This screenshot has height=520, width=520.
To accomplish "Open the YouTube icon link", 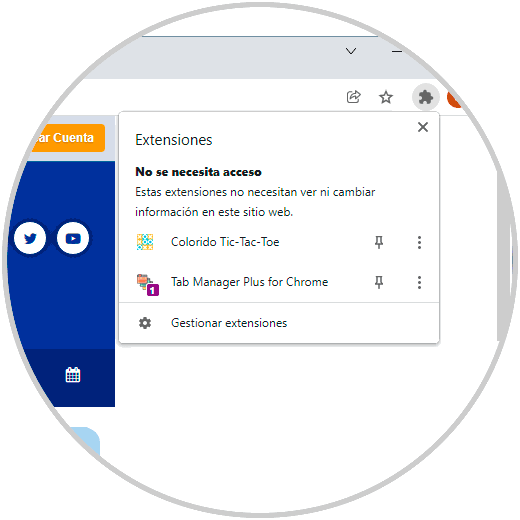I will [73, 238].
